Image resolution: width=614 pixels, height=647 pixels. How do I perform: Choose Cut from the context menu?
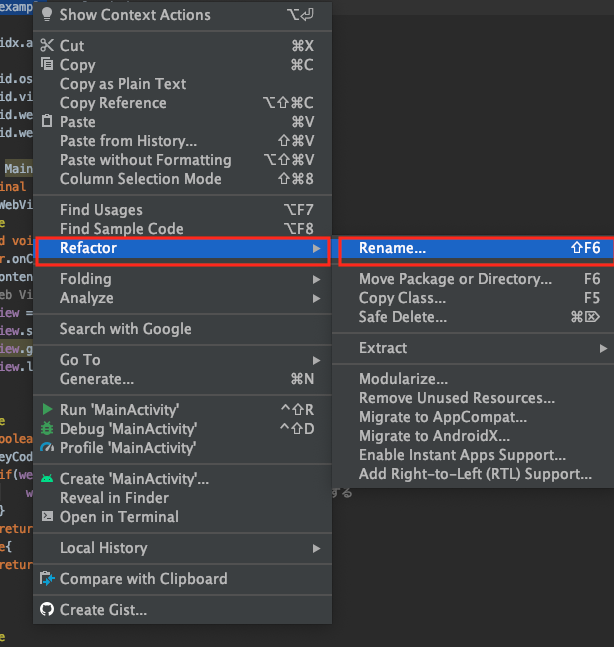point(182,45)
